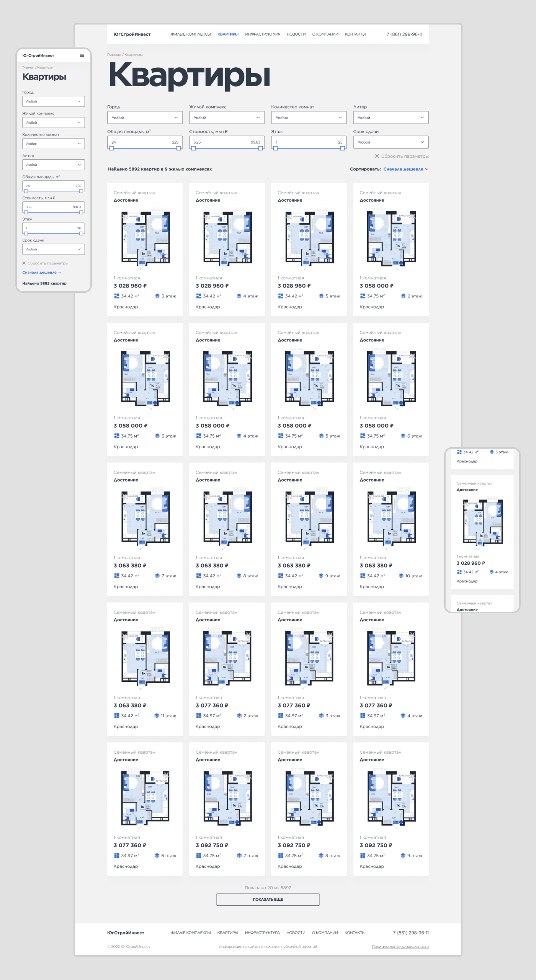Click the X icon beside mobile Сбросить параметры
This screenshot has width=536, height=980.
(x=24, y=263)
